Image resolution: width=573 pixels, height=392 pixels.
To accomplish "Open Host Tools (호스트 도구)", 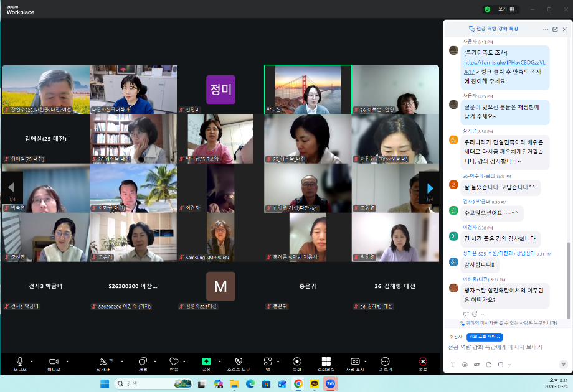I will pyautogui.click(x=238, y=362).
